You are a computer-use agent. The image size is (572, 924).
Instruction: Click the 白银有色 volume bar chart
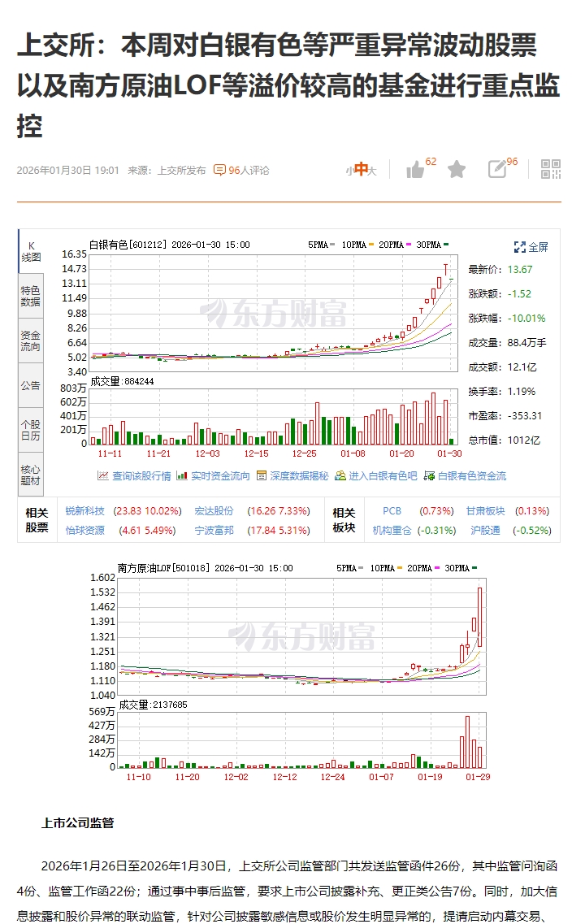[274, 416]
